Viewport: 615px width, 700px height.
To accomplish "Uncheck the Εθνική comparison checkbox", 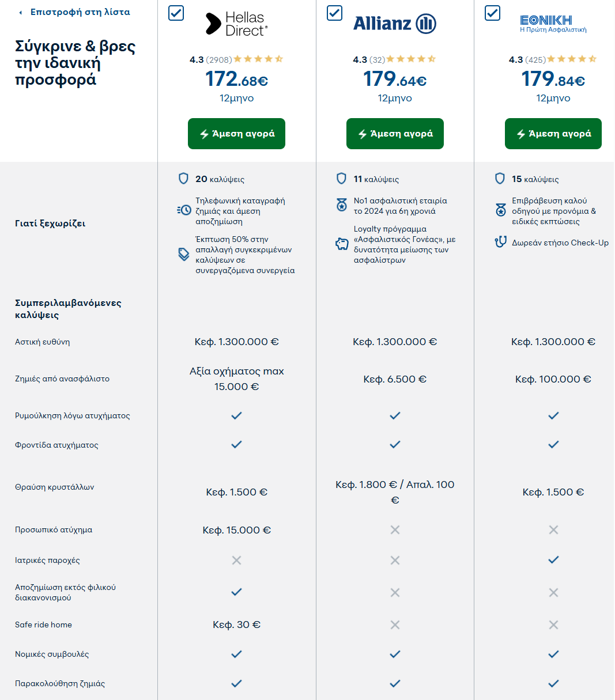I will click(492, 13).
